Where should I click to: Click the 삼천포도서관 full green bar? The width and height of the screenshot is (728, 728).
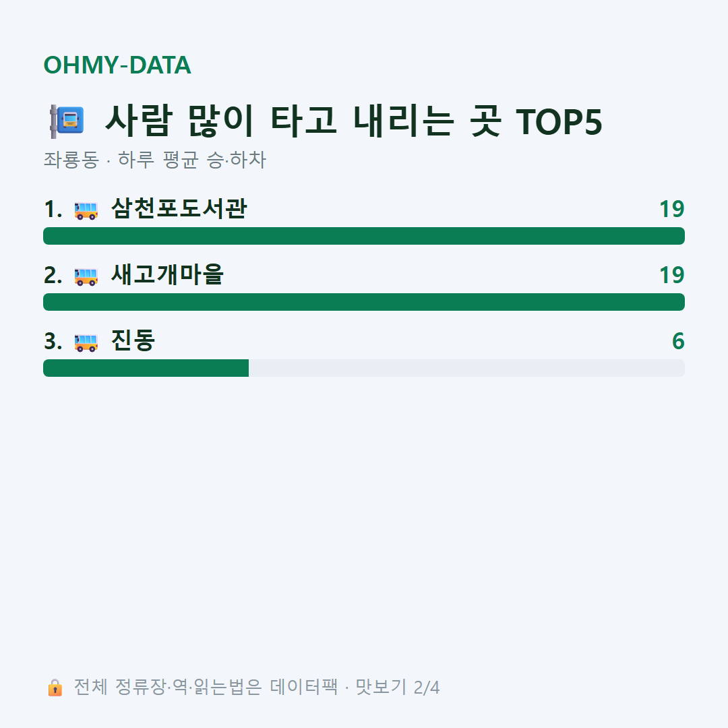364,236
